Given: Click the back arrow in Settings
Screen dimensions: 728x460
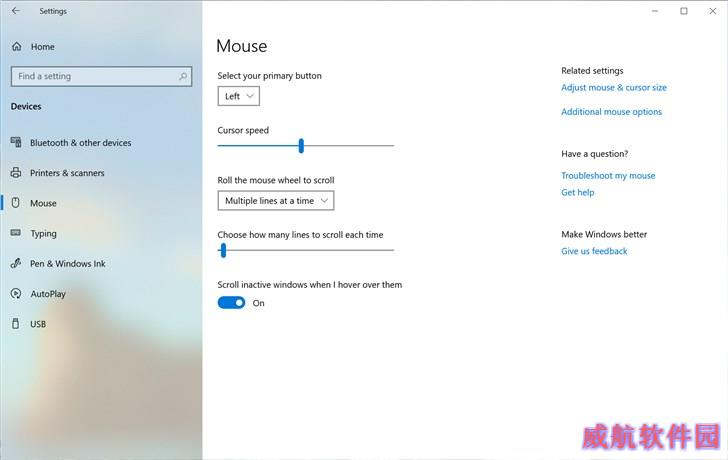Looking at the screenshot, I should click(x=16, y=11).
